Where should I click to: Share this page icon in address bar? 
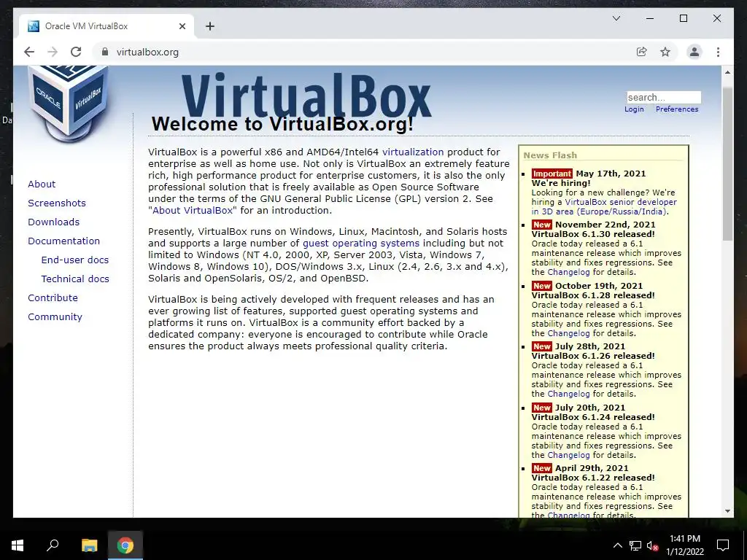pyautogui.click(x=642, y=52)
